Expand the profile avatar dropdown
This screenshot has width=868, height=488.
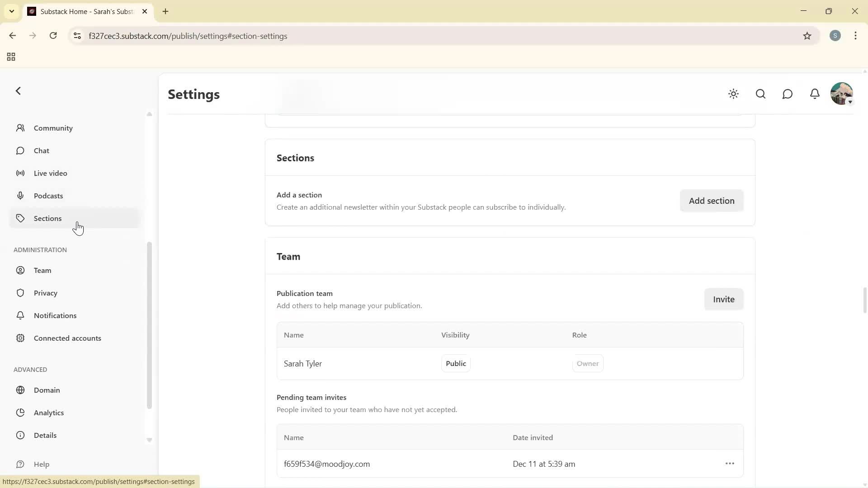842,94
